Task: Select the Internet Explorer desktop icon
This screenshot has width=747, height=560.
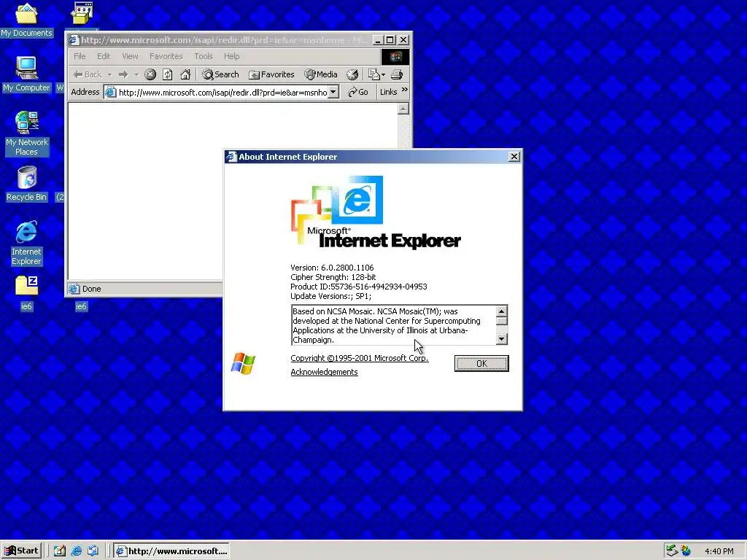Action: coord(26,242)
